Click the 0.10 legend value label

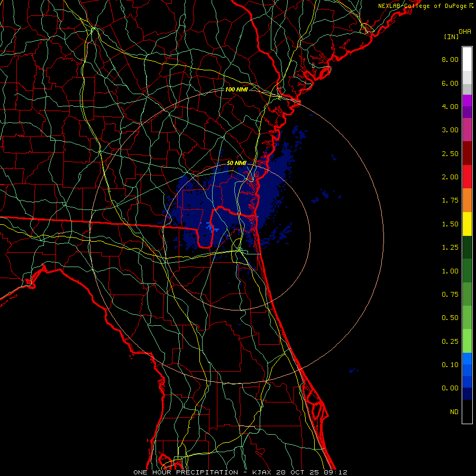tap(450, 365)
